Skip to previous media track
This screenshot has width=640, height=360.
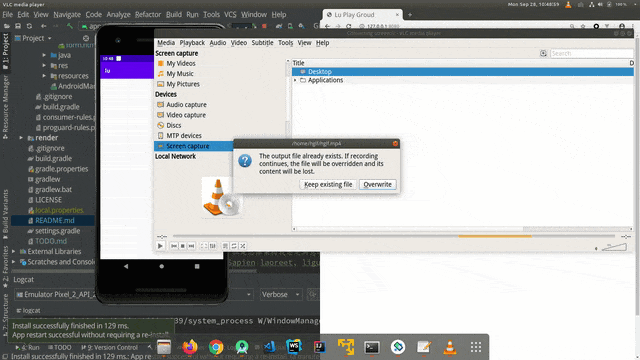click(x=174, y=246)
